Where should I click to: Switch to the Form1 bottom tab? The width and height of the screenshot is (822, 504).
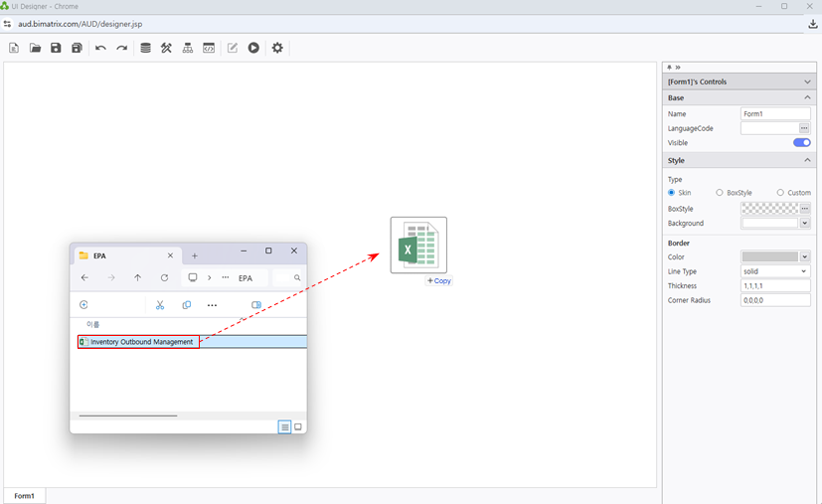pos(24,496)
